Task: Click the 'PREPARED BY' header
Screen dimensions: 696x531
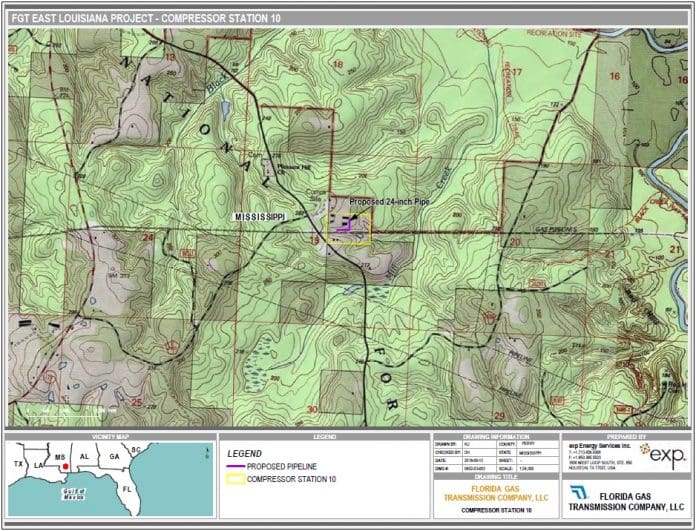Action: (x=626, y=437)
